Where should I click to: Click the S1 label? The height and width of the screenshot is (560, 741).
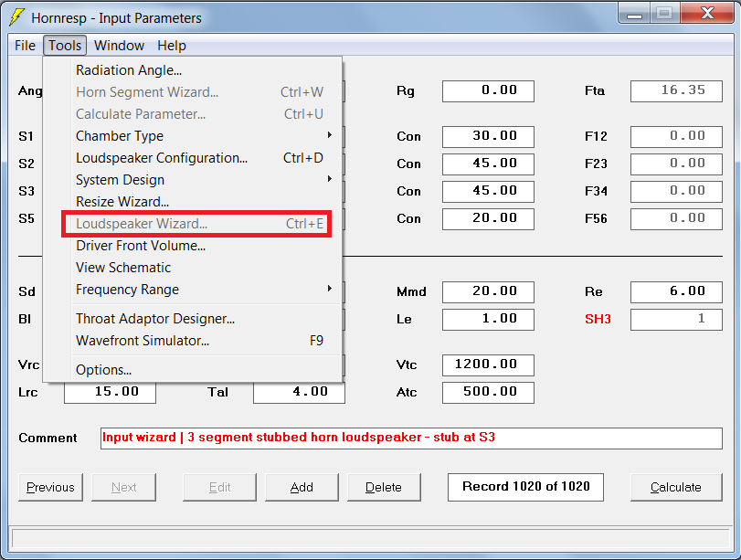26,136
